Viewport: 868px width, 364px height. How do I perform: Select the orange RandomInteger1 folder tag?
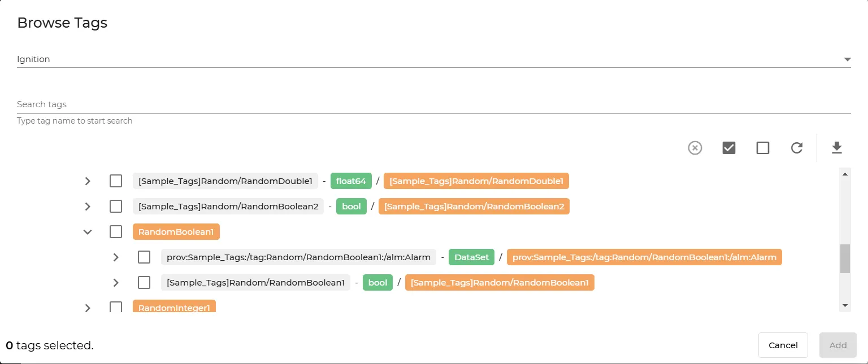point(174,306)
